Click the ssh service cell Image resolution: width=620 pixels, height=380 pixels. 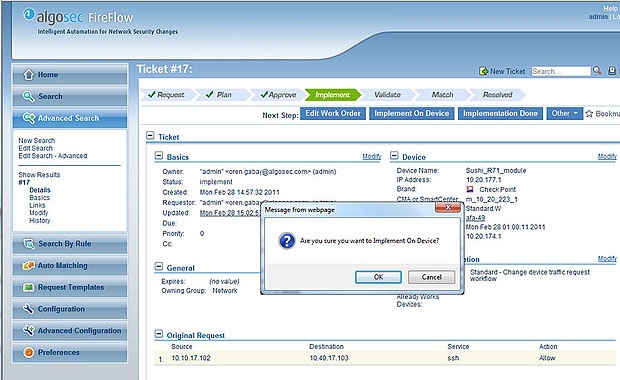click(x=453, y=358)
